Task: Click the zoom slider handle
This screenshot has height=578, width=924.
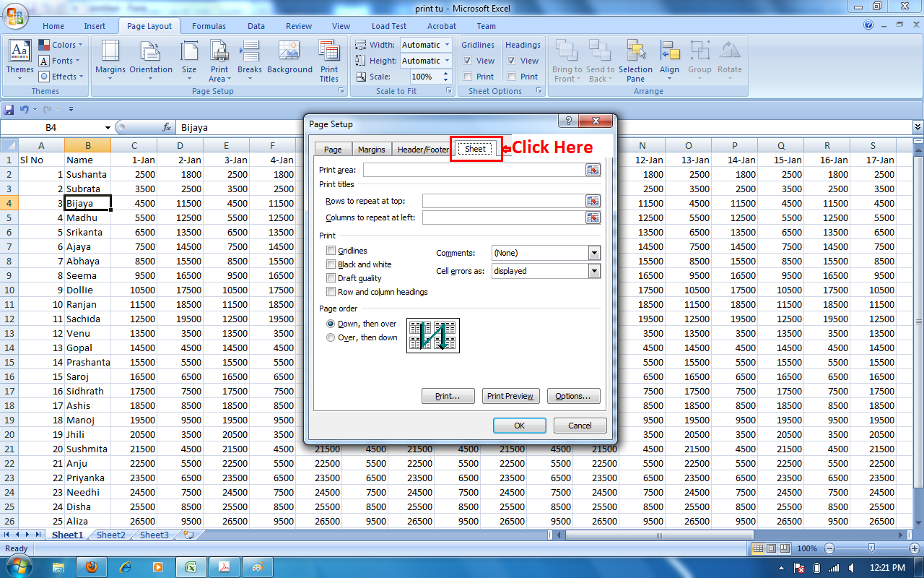Action: coord(871,548)
